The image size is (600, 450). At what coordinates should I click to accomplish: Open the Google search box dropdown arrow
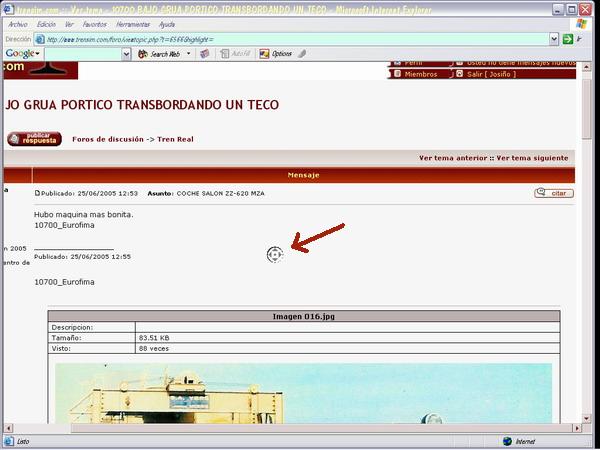pos(127,54)
